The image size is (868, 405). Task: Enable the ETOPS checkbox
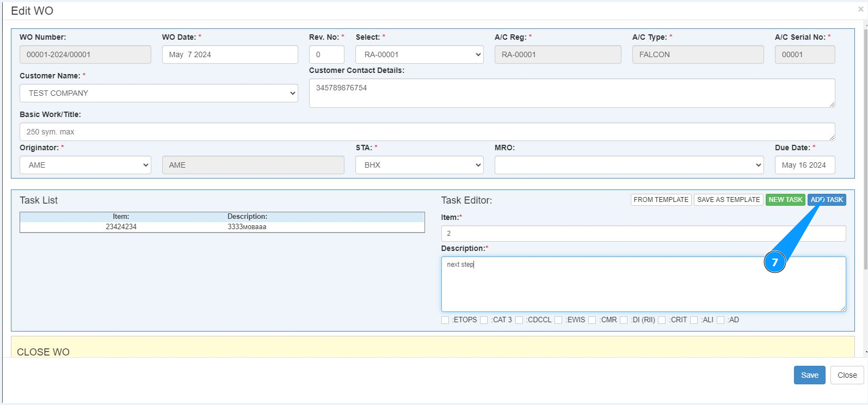pyautogui.click(x=445, y=320)
